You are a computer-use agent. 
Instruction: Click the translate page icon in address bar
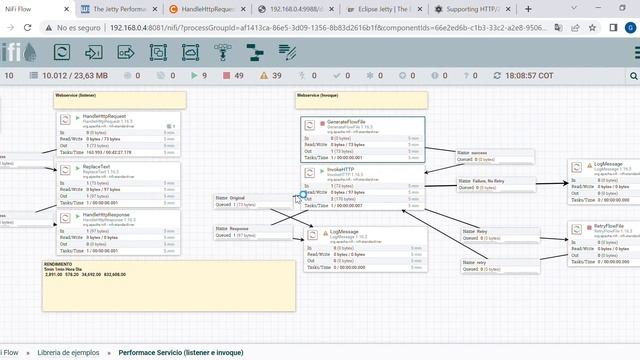pos(558,27)
